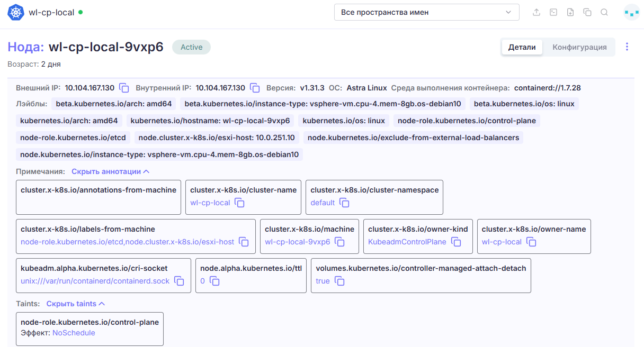
Task: Copy the machine annotation value wl-cp-local-9vxp6
Action: [x=339, y=242]
